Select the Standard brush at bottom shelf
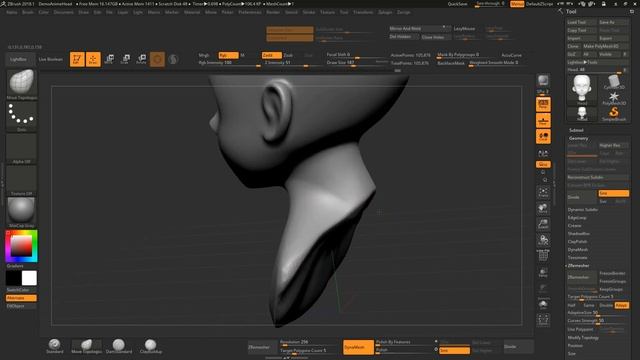Image resolution: width=640 pixels, height=360 pixels. (x=55, y=346)
